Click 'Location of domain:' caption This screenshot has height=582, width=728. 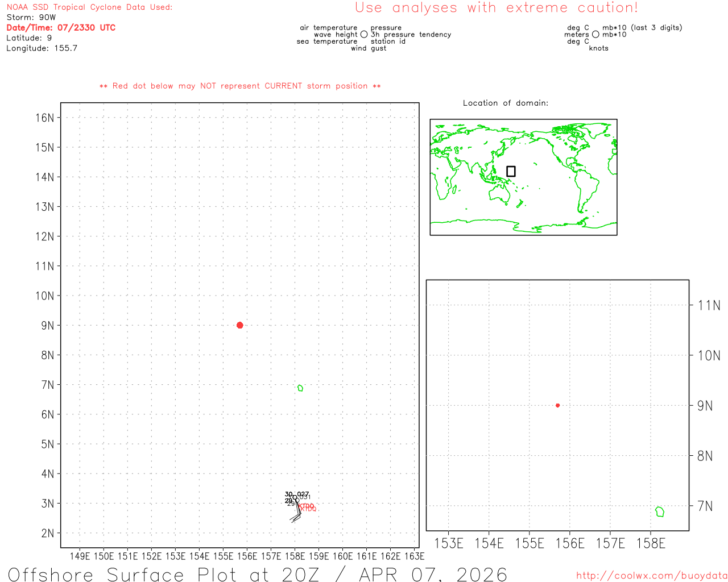(x=506, y=103)
